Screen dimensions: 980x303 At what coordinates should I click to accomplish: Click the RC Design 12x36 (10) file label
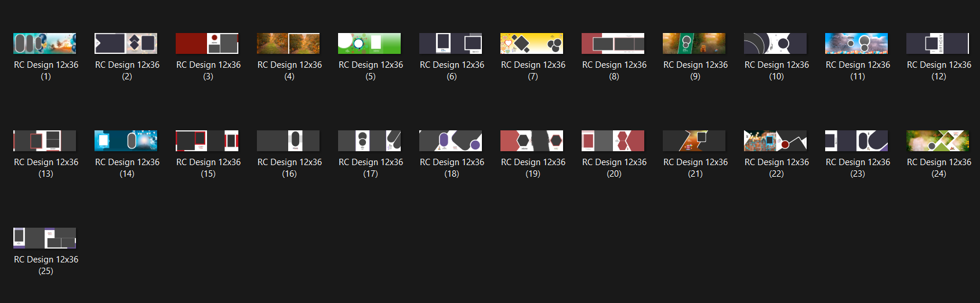point(776,71)
